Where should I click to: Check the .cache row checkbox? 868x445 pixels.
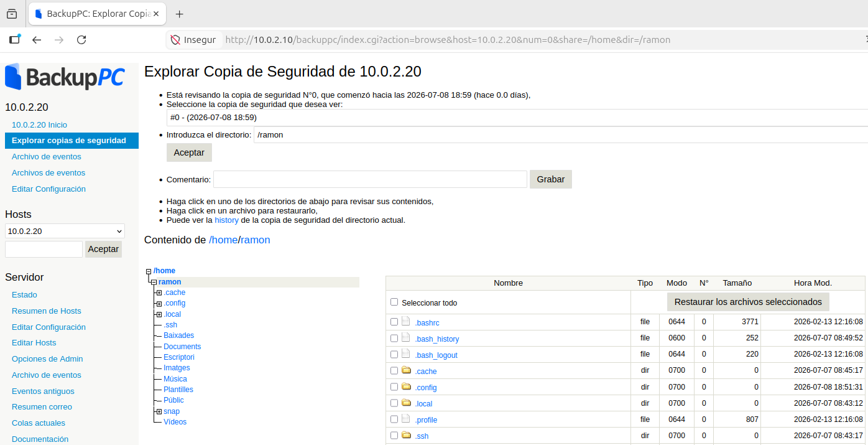click(394, 370)
